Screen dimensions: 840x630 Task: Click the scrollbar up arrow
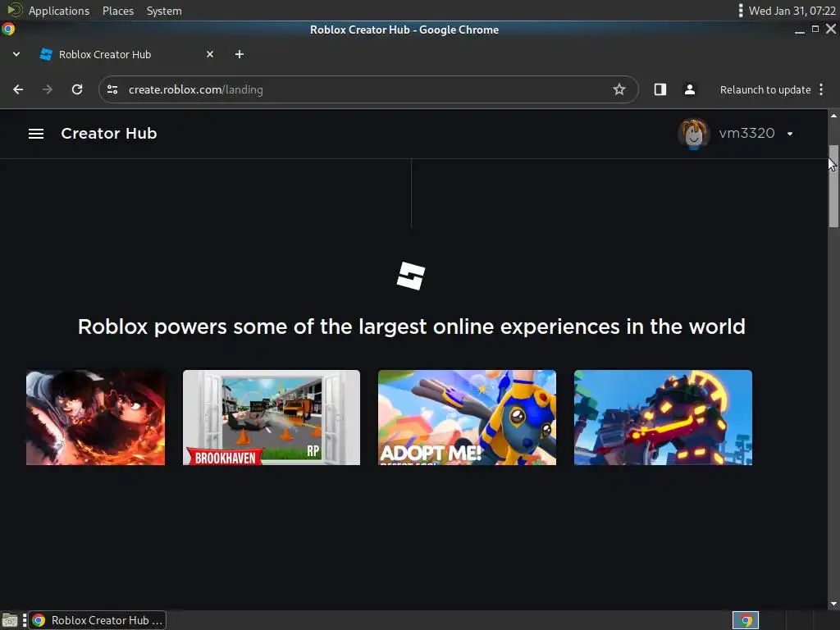point(833,115)
